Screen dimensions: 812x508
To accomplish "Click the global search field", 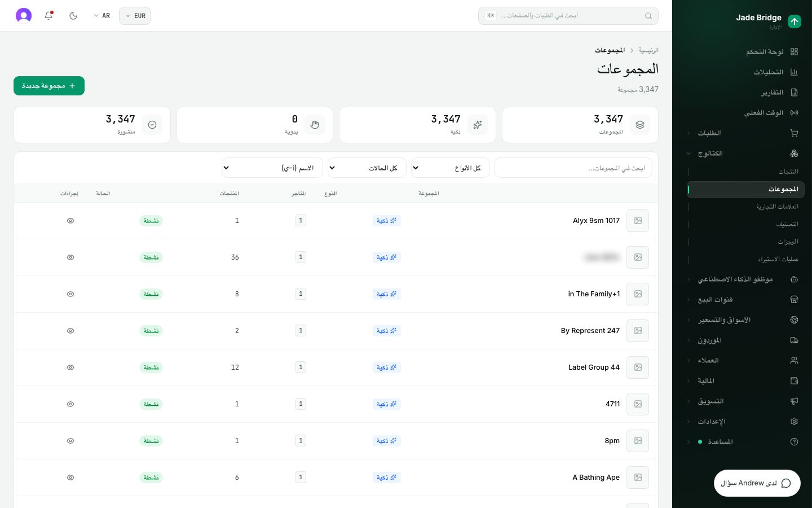I will 568,16.
